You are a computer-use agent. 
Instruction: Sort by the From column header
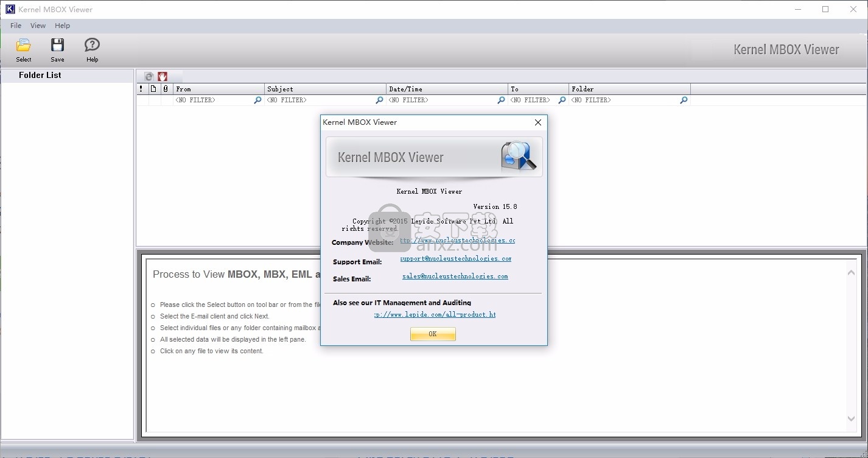(219, 89)
